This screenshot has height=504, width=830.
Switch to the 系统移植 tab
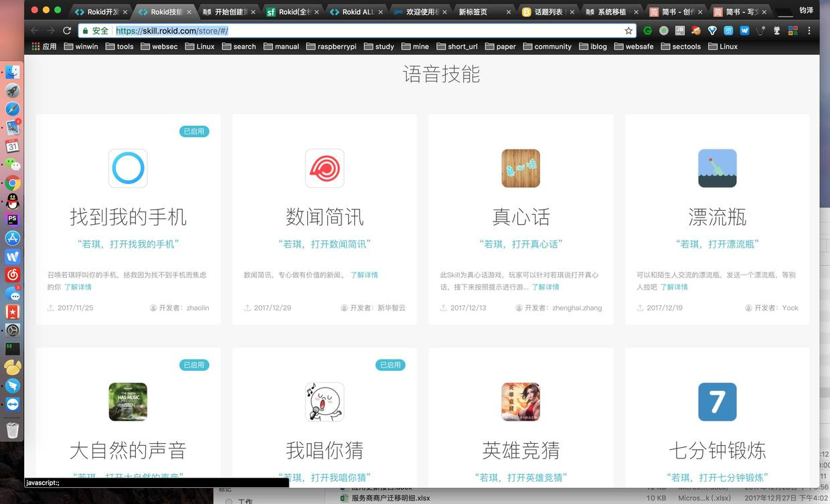[x=612, y=11]
